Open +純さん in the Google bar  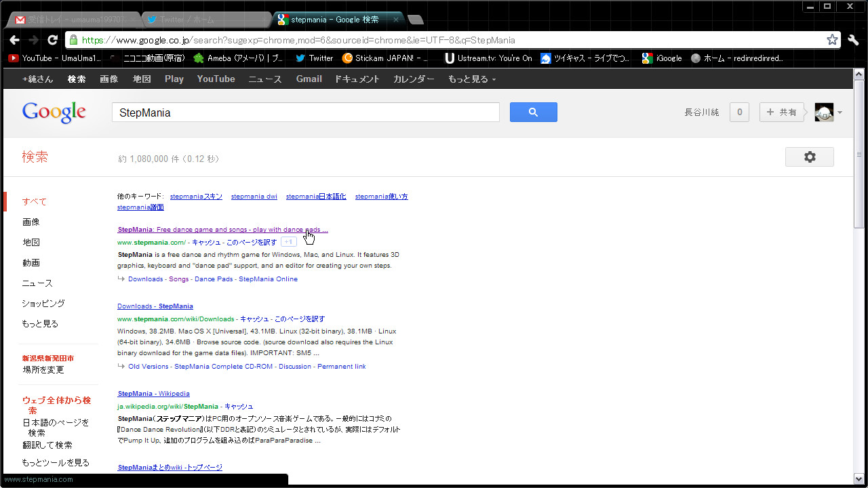[37, 79]
